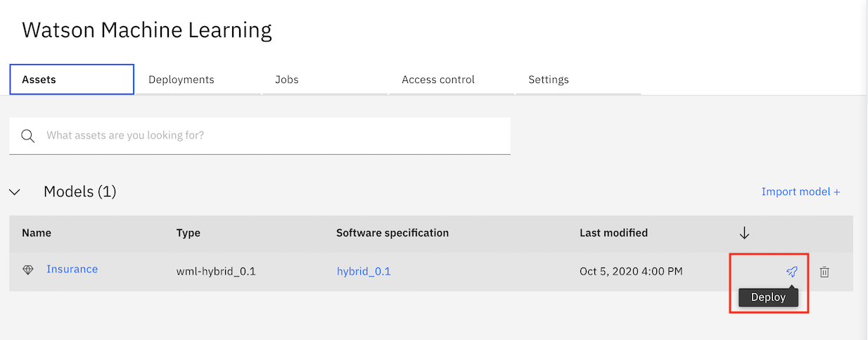The image size is (868, 340).
Task: Open the Insurance model link
Action: coord(72,269)
